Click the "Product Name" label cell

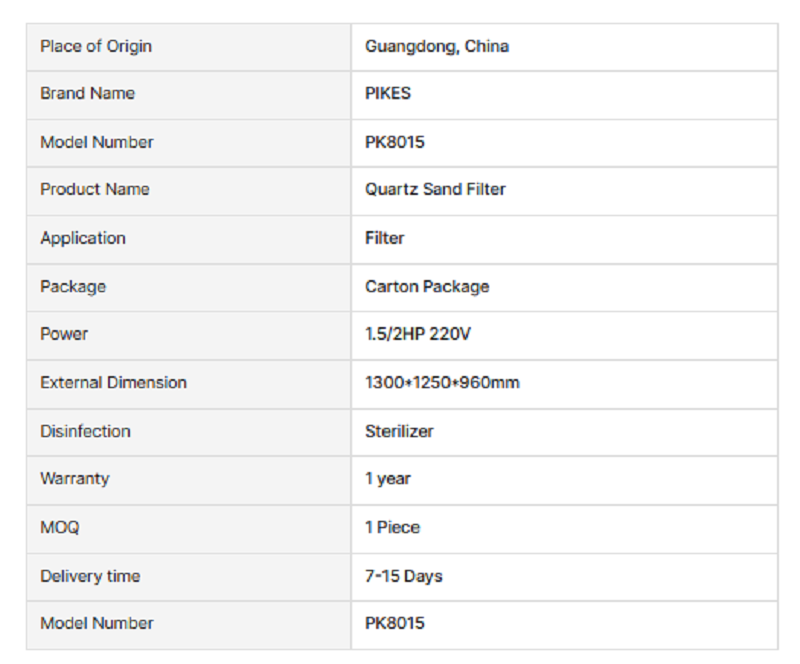click(x=94, y=189)
